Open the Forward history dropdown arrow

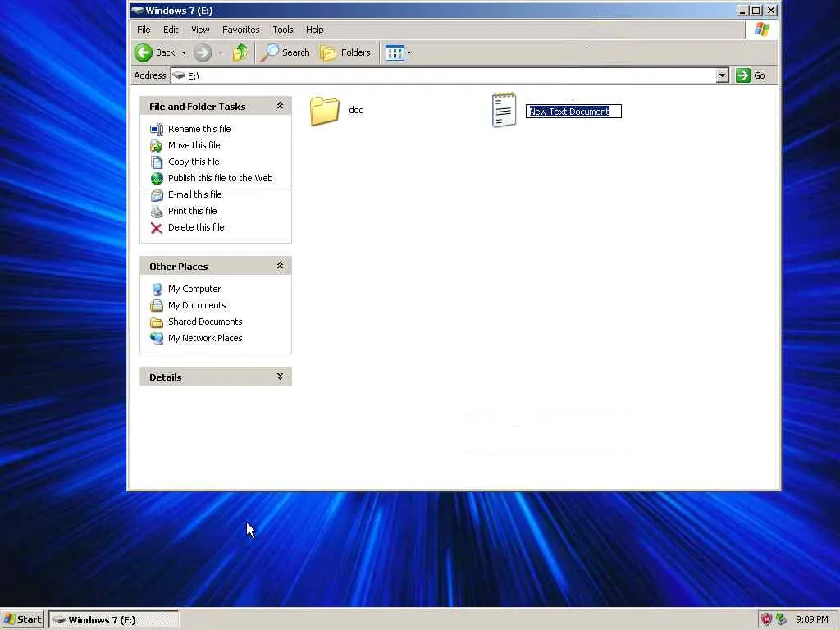[221, 53]
